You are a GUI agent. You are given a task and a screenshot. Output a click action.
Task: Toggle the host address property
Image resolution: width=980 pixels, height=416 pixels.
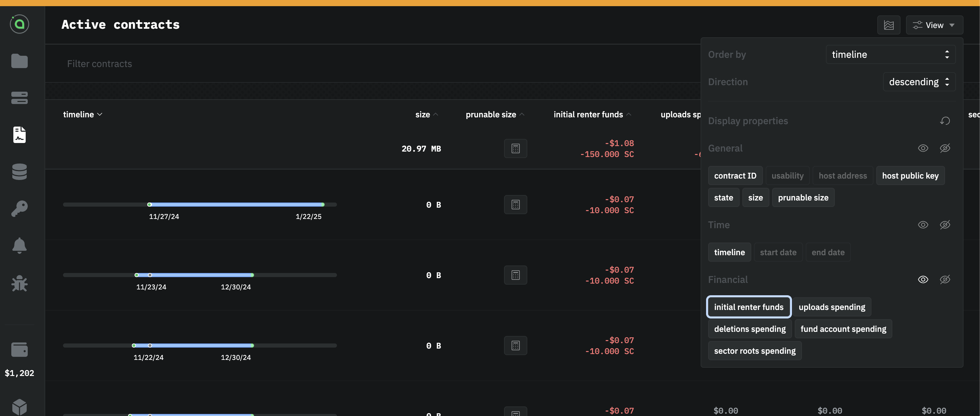[843, 176]
